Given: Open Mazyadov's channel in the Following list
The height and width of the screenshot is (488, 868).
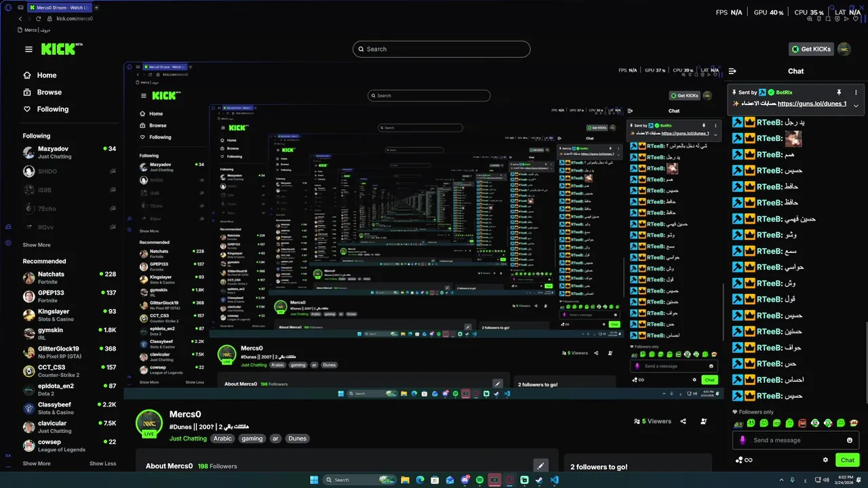Looking at the screenshot, I should pyautogui.click(x=69, y=152).
